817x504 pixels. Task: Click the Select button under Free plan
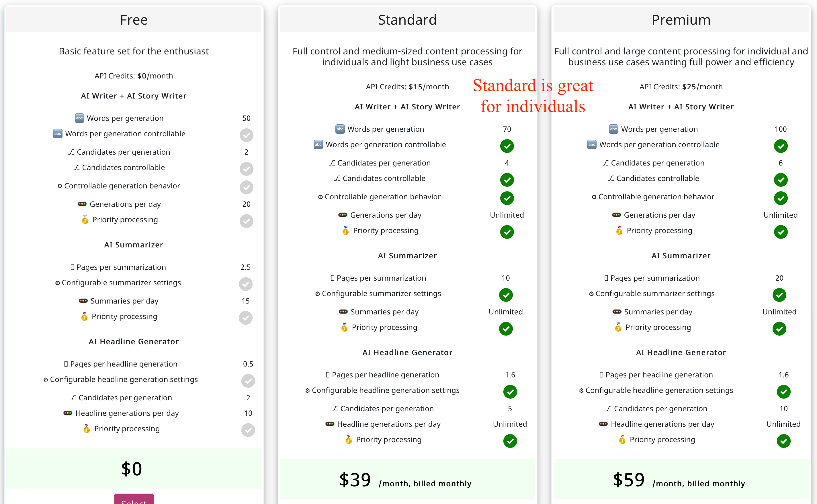(134, 499)
